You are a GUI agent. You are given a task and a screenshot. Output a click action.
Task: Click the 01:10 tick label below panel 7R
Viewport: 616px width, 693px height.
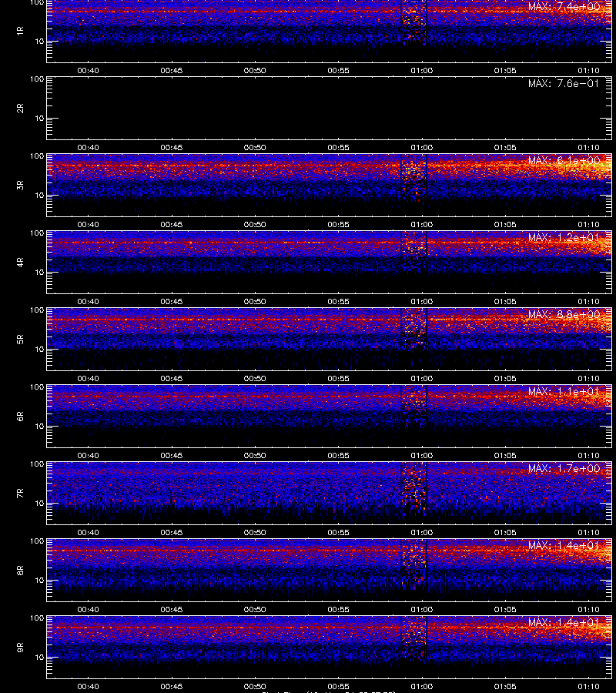[588, 533]
